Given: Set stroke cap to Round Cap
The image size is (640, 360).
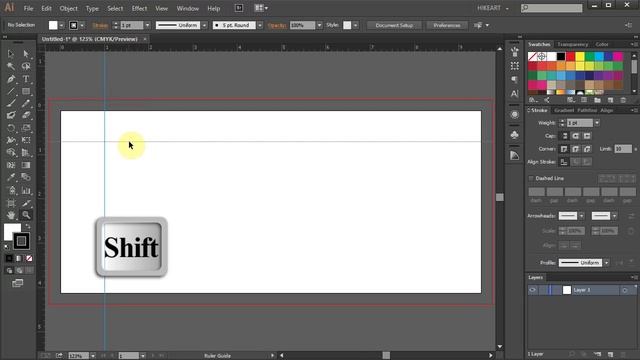Looking at the screenshot, I should (x=576, y=136).
